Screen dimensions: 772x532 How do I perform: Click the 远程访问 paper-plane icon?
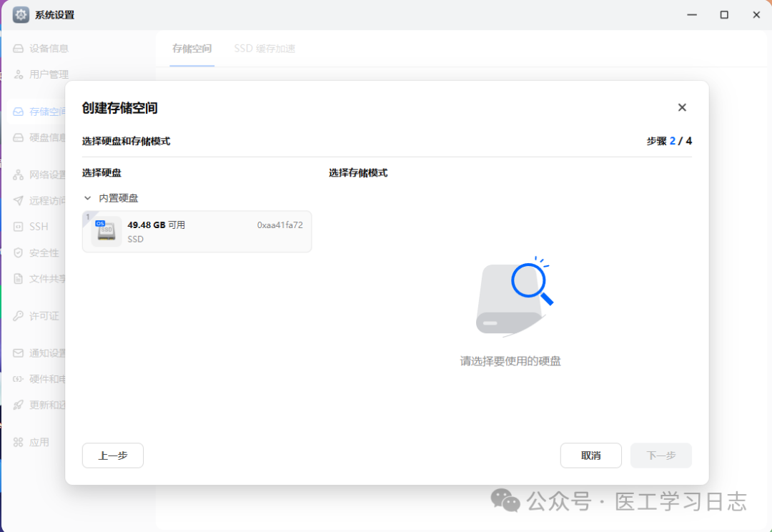tap(18, 200)
